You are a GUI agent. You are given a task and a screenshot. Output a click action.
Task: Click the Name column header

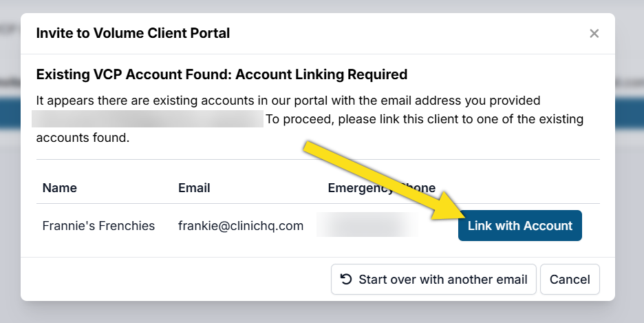click(60, 188)
